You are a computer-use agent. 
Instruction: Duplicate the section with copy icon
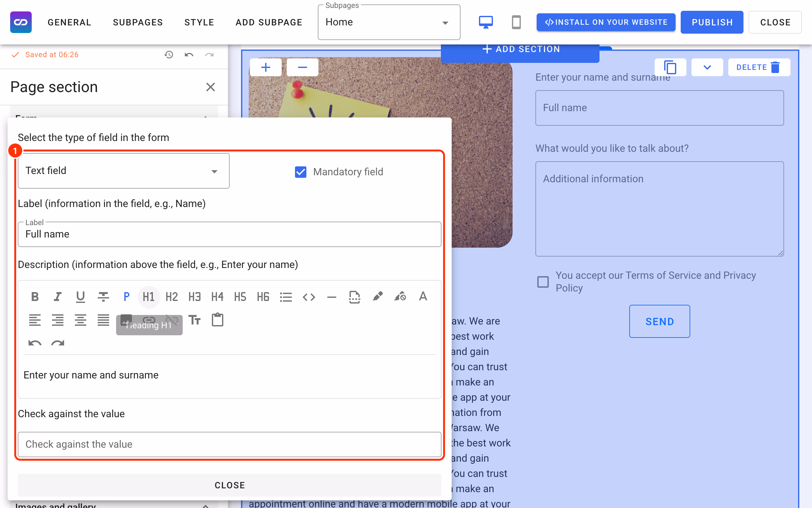(x=670, y=67)
